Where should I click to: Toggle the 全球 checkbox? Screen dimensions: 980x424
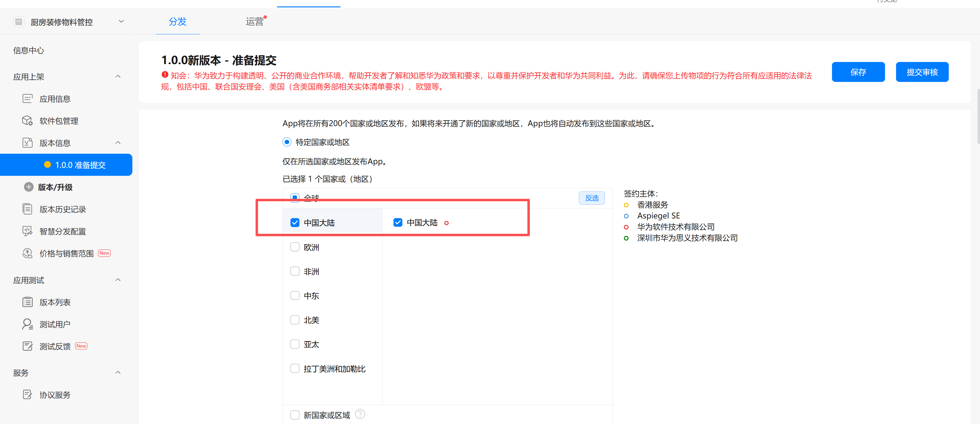point(295,198)
